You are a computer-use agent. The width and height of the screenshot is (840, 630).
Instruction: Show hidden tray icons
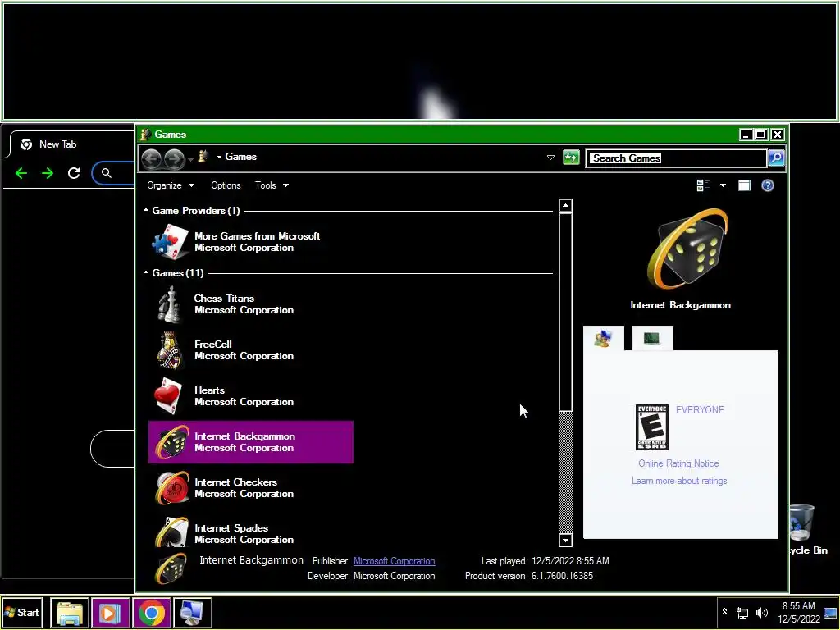(724, 612)
